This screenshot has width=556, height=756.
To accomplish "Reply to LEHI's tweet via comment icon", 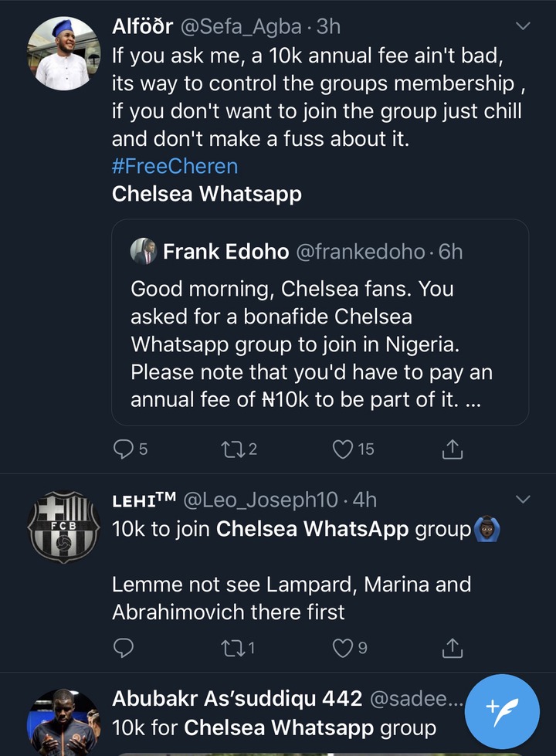I will tap(124, 647).
